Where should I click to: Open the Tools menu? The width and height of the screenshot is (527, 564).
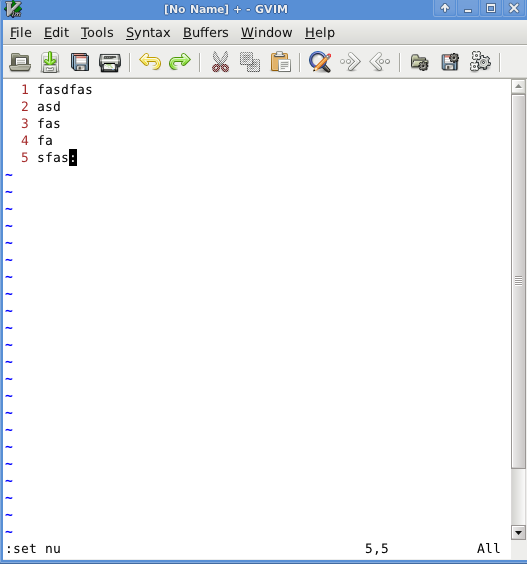click(x=97, y=33)
